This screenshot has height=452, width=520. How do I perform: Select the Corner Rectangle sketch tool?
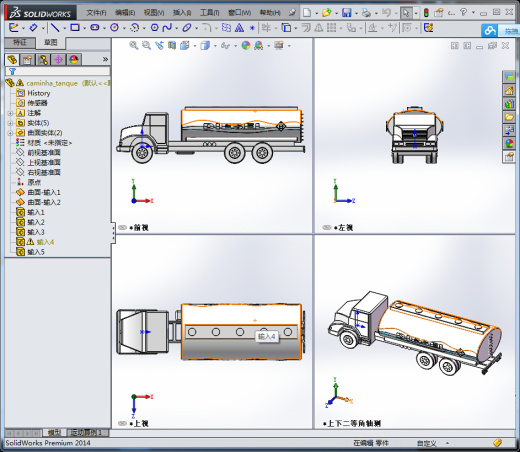[x=75, y=28]
